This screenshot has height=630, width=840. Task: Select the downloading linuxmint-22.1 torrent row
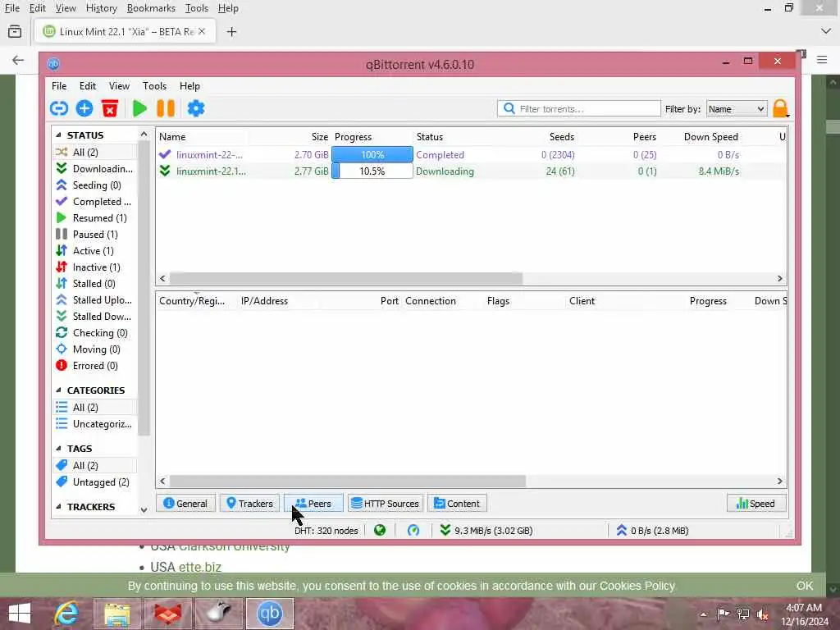click(x=470, y=171)
